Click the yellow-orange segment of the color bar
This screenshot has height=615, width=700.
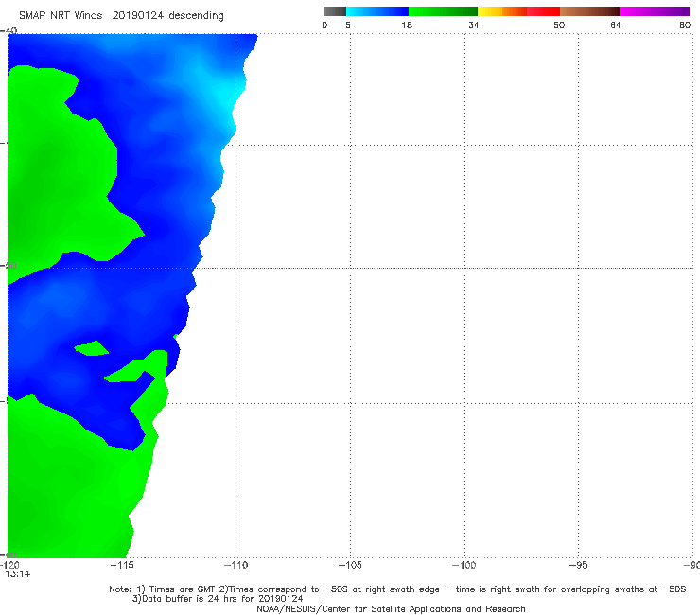tap(501, 11)
